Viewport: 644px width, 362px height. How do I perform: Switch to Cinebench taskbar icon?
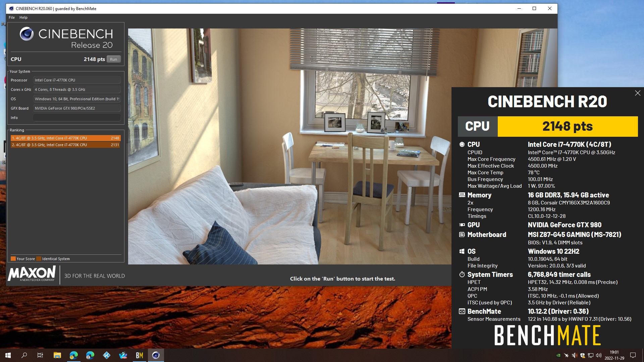156,355
